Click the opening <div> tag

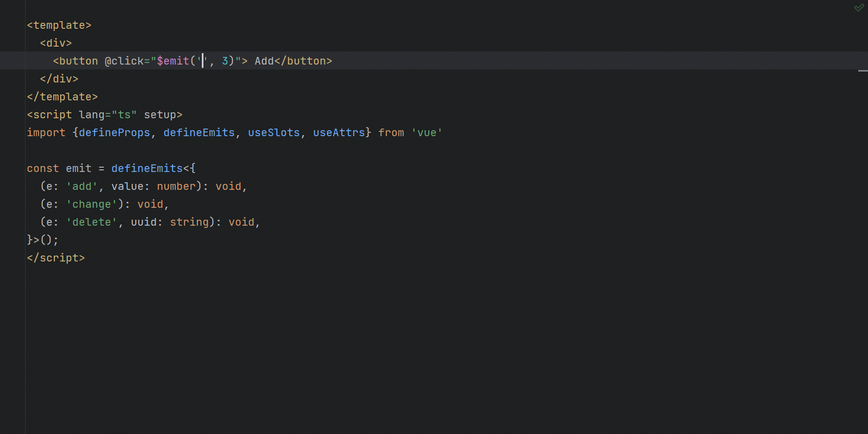pos(56,43)
